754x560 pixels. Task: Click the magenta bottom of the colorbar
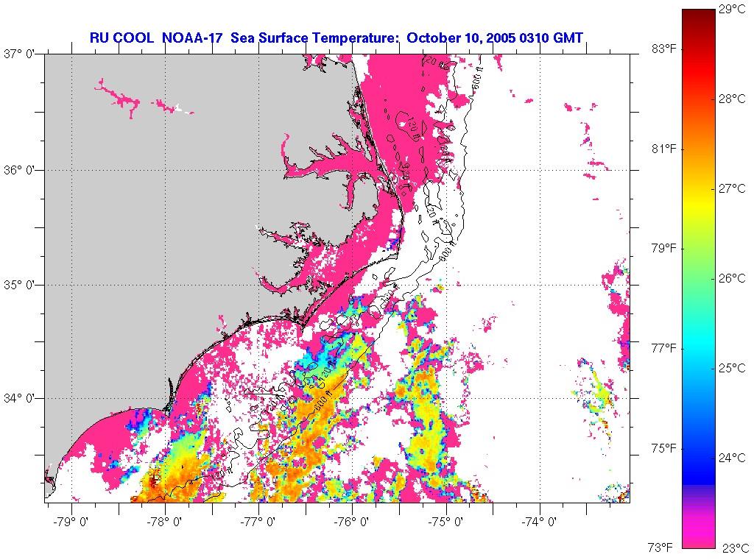point(699,531)
